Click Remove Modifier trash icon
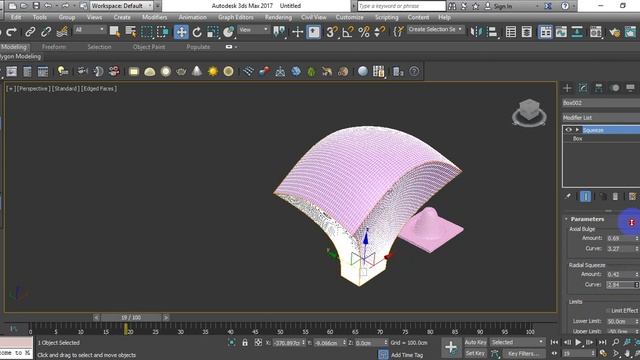This screenshot has width=640, height=360. [x=615, y=196]
